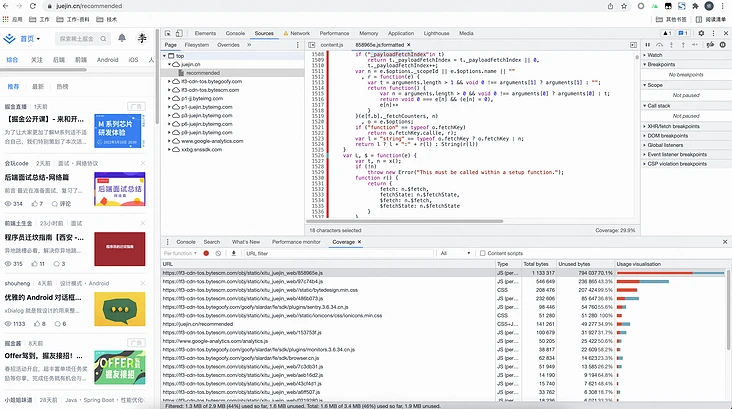Click the step into debugger icon
Image resolution: width=732 pixels, height=409 pixels.
point(671,45)
